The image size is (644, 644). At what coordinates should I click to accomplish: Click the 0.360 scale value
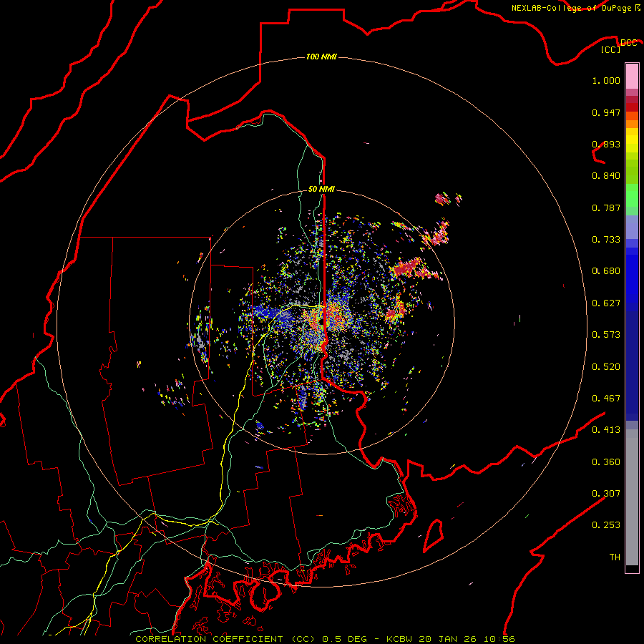click(x=606, y=462)
